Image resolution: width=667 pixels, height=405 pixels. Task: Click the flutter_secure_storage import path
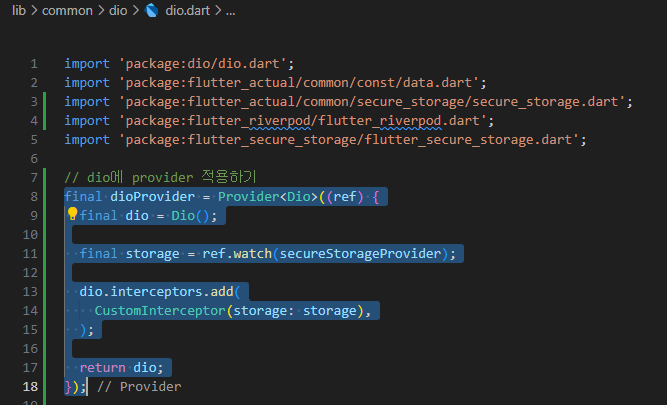[352, 139]
